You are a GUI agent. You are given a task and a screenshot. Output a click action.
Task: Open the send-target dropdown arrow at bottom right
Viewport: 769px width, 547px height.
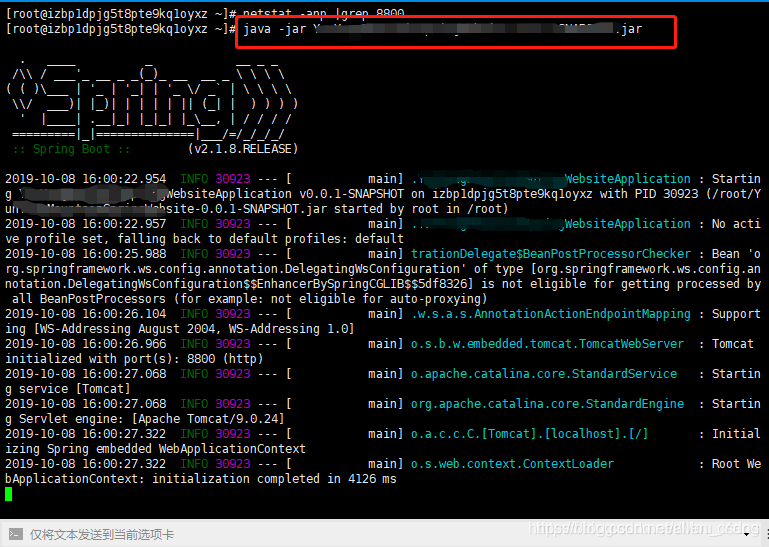746,534
